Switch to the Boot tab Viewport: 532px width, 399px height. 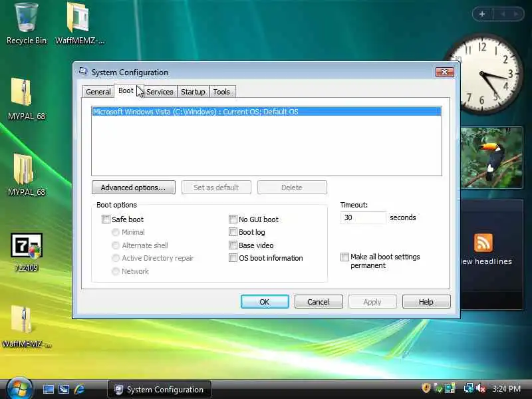(126, 90)
